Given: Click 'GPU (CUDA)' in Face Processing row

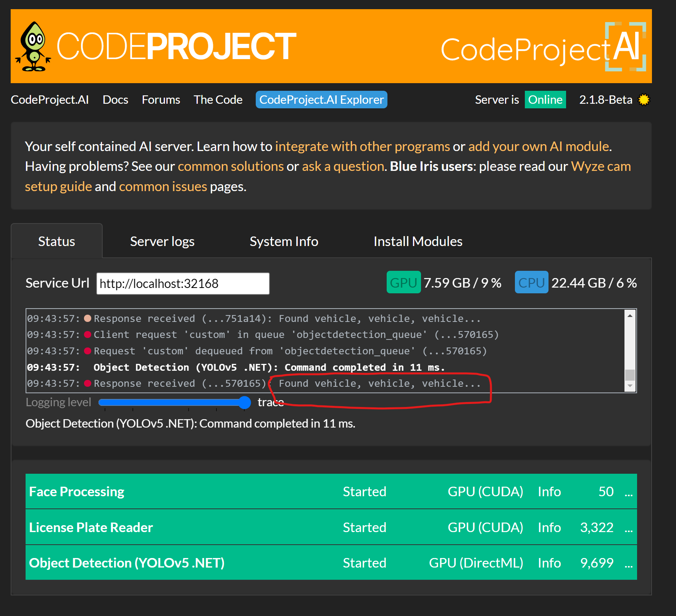Looking at the screenshot, I should [485, 491].
